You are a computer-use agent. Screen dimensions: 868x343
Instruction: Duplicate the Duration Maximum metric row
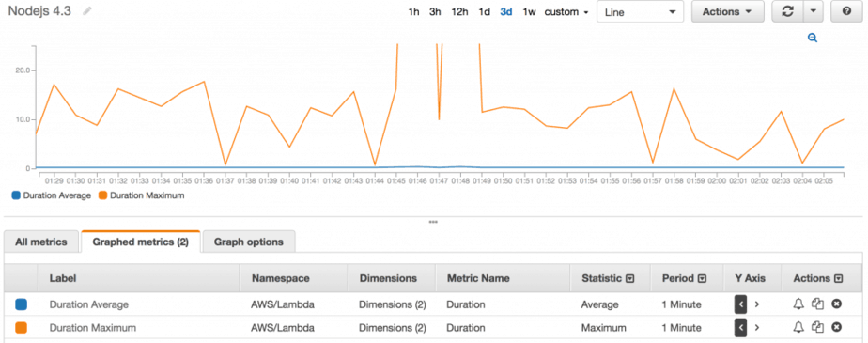[x=817, y=327]
